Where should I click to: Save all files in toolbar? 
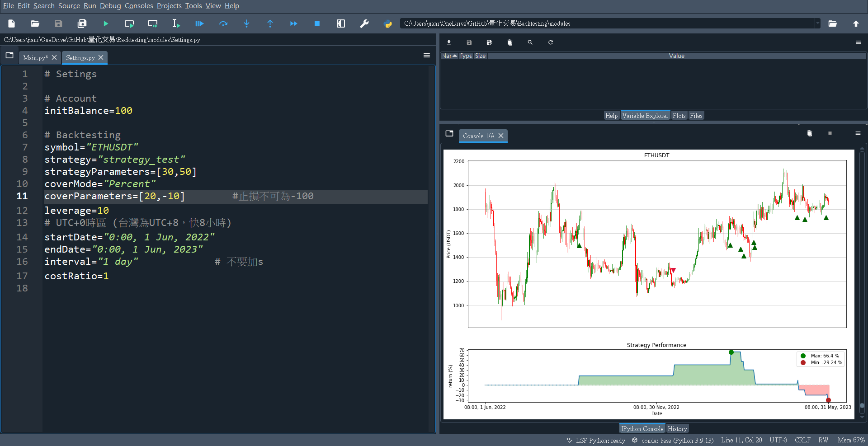(x=82, y=23)
